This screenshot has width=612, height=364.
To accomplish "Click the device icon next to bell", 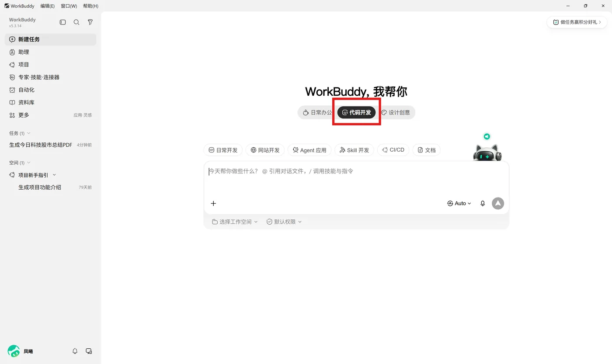I will coord(89,351).
